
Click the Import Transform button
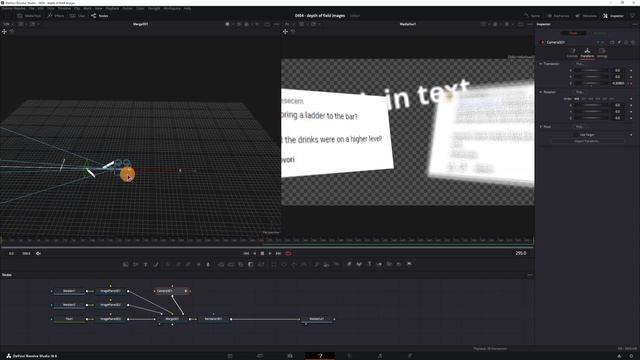click(587, 141)
